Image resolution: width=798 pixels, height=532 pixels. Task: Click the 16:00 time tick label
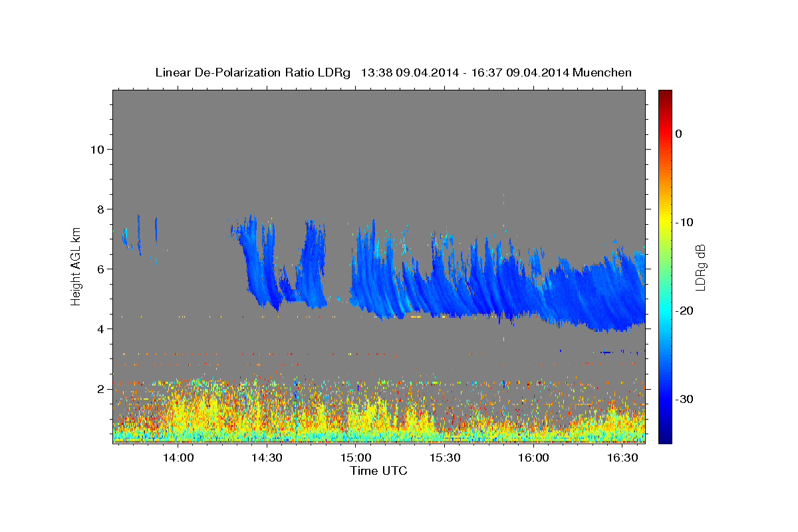pyautogui.click(x=533, y=458)
